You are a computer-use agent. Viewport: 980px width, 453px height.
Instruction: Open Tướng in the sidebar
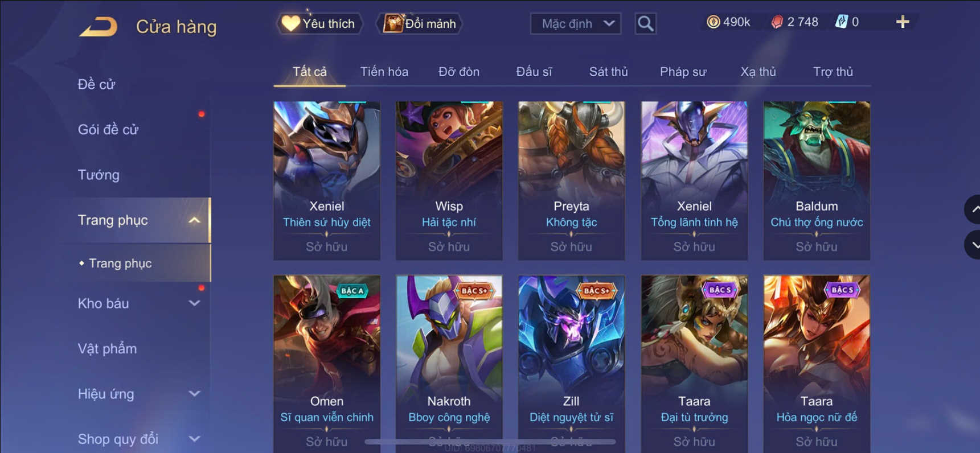(x=99, y=175)
